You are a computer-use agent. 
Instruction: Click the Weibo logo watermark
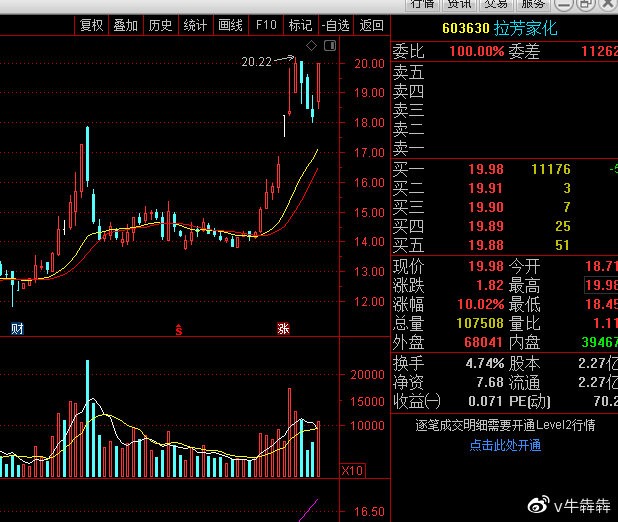(x=538, y=505)
